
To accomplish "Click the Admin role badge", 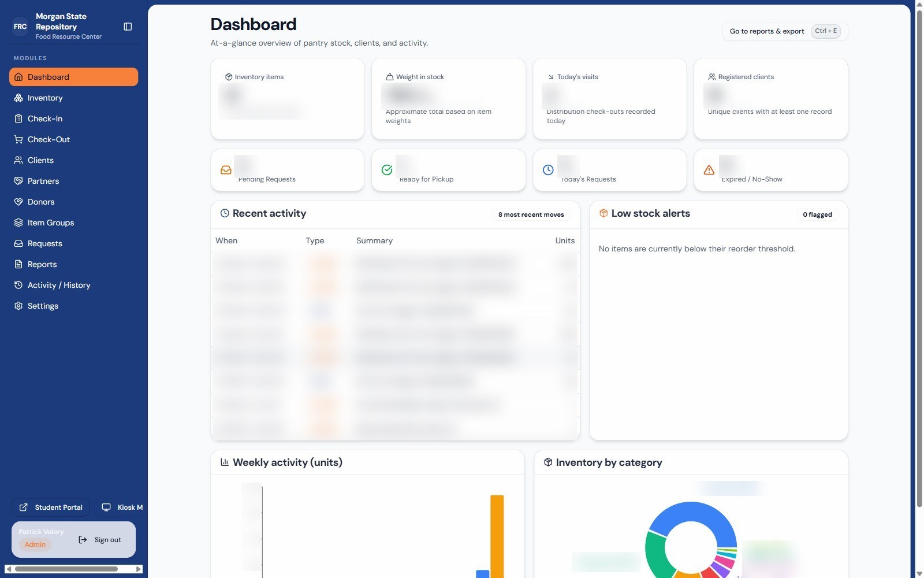I will (x=35, y=544).
